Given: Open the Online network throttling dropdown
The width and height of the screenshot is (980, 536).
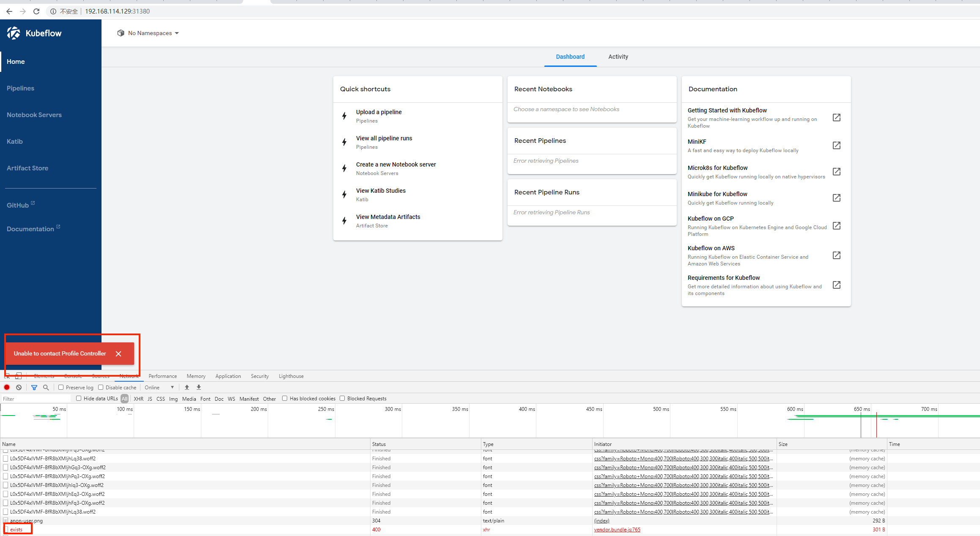Looking at the screenshot, I should 159,387.
